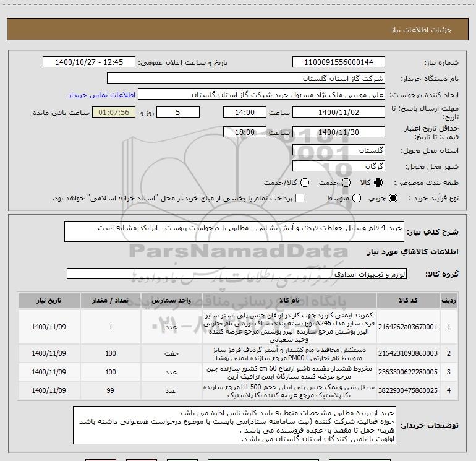Screen dimensions: 476x461
Task: Click the validity hour field 18:00
Action: coord(245,132)
